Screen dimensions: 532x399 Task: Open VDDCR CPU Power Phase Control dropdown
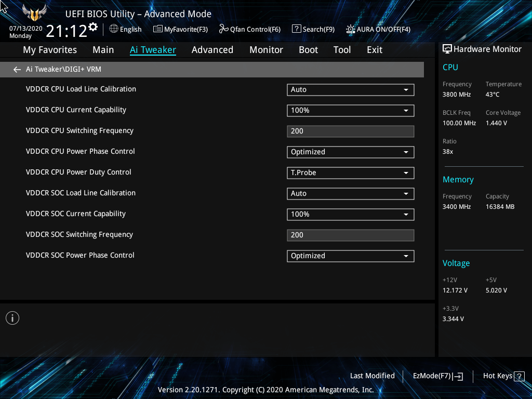[x=351, y=152]
